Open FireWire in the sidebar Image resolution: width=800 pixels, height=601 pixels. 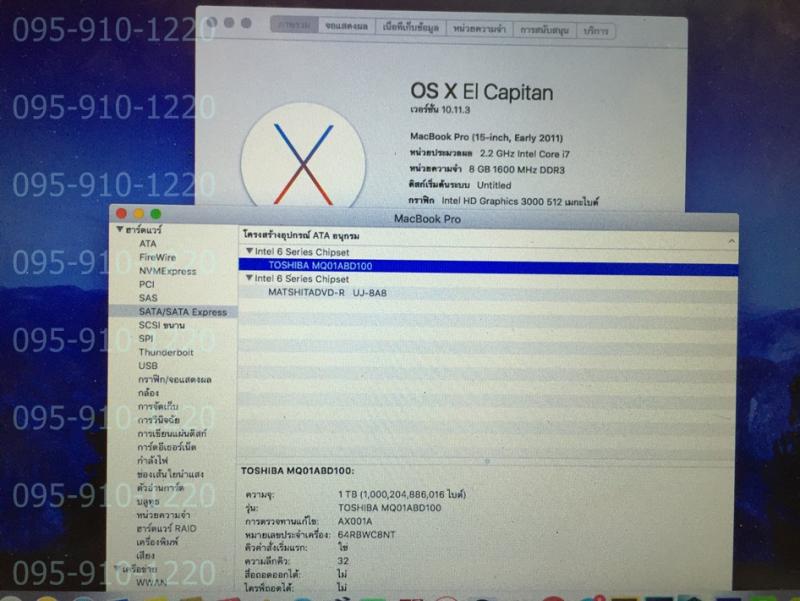coord(158,257)
